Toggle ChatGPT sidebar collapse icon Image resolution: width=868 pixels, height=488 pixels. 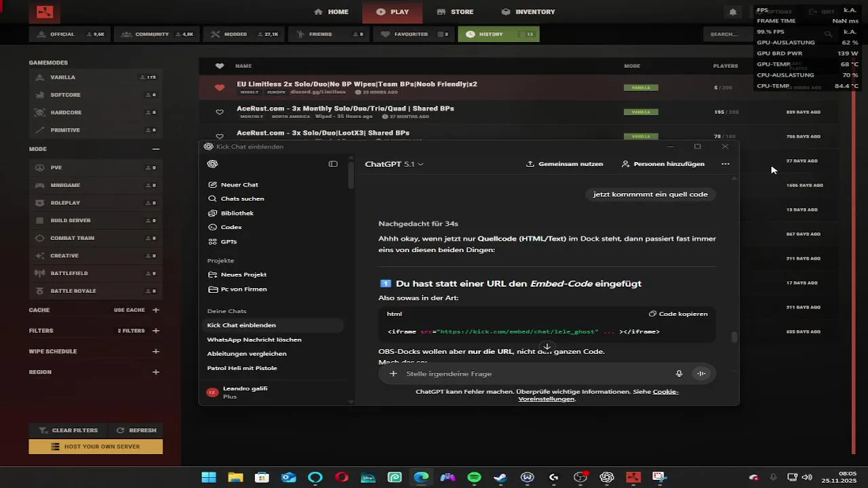[333, 164]
